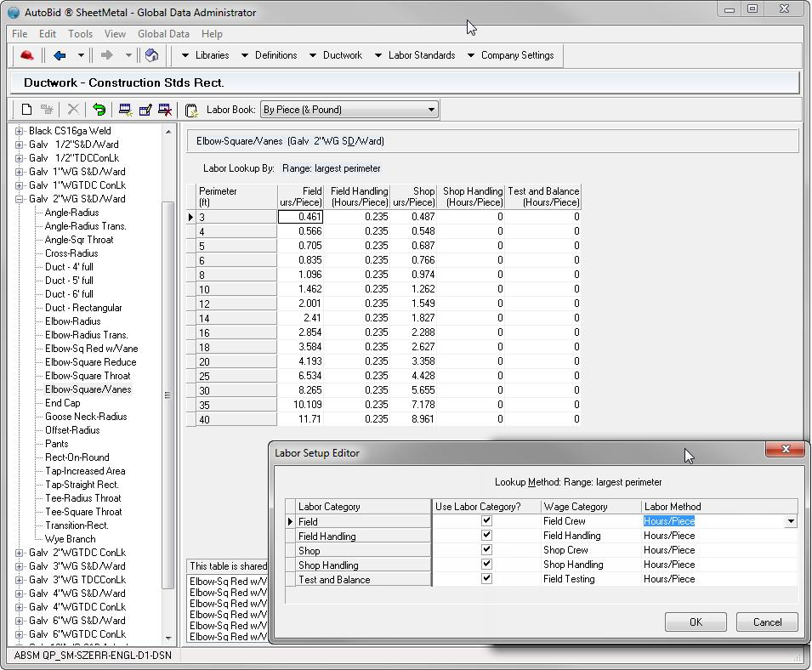Expand Galv 6"WGTDC ConLk tree node
The image size is (812, 670).
(x=20, y=634)
